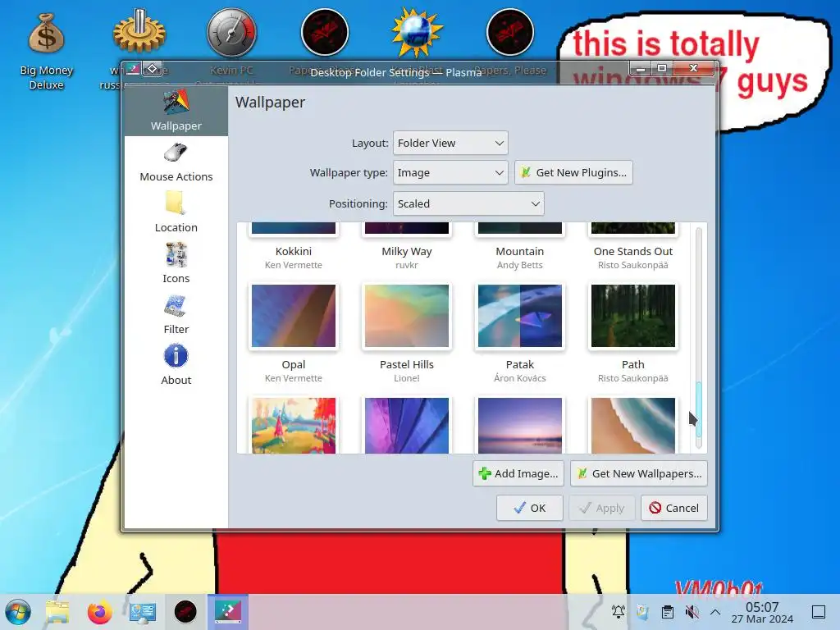Image resolution: width=840 pixels, height=630 pixels.
Task: Click the Mountain wallpaper label
Action: point(519,251)
